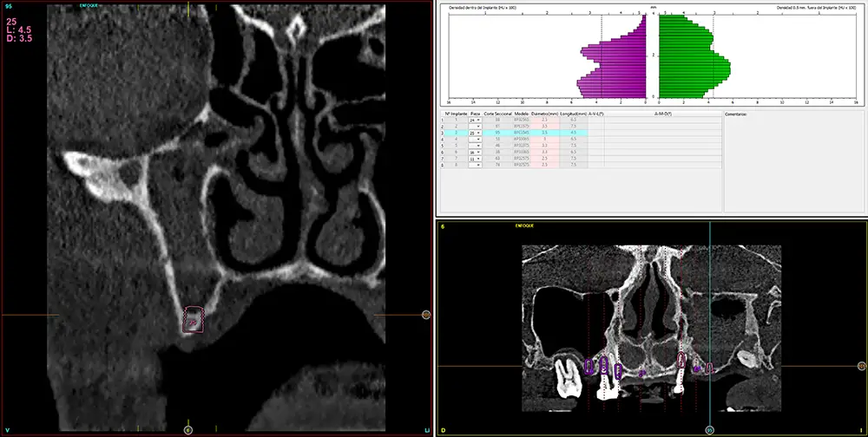The height and width of the screenshot is (437, 868).
Task: Click the circular slice marker below the sectional view
Action: [188, 429]
